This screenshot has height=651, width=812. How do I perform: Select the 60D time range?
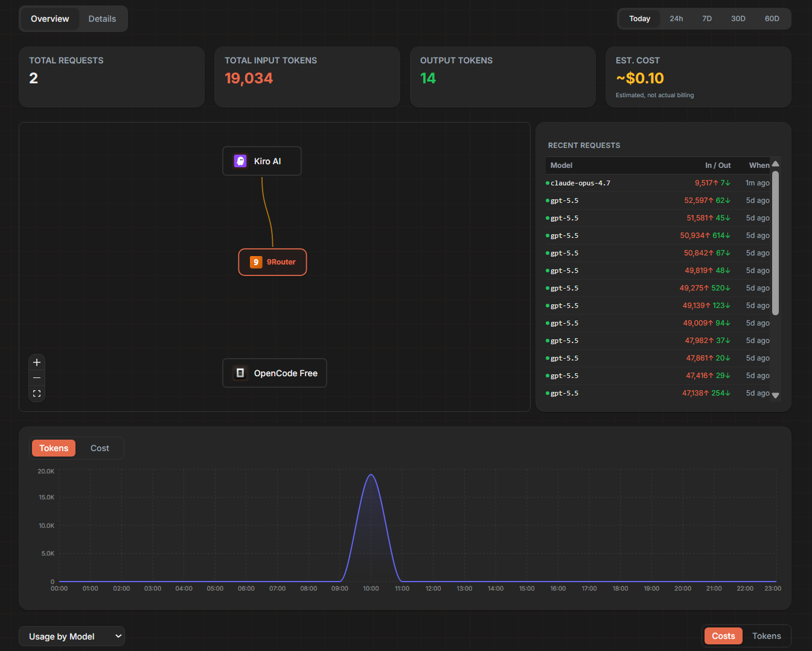tap(772, 19)
